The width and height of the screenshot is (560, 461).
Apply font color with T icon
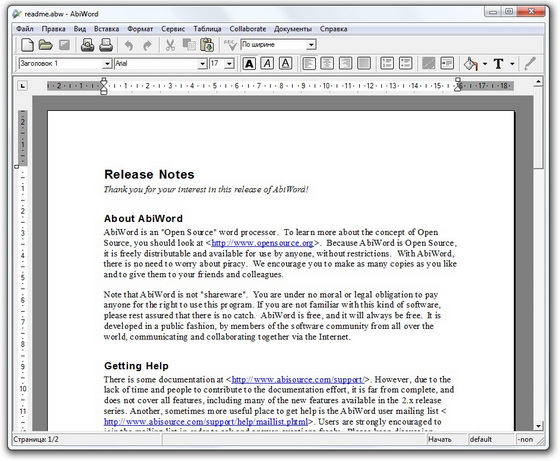click(x=499, y=64)
